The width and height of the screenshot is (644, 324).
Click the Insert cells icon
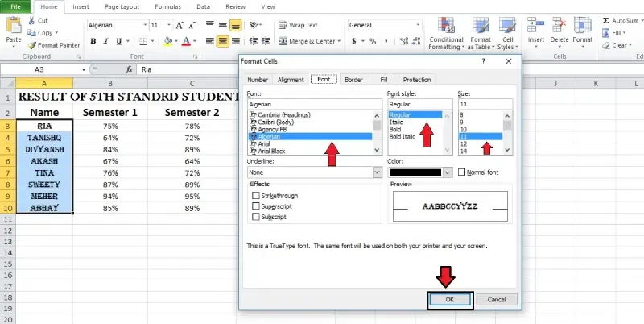coord(535,26)
